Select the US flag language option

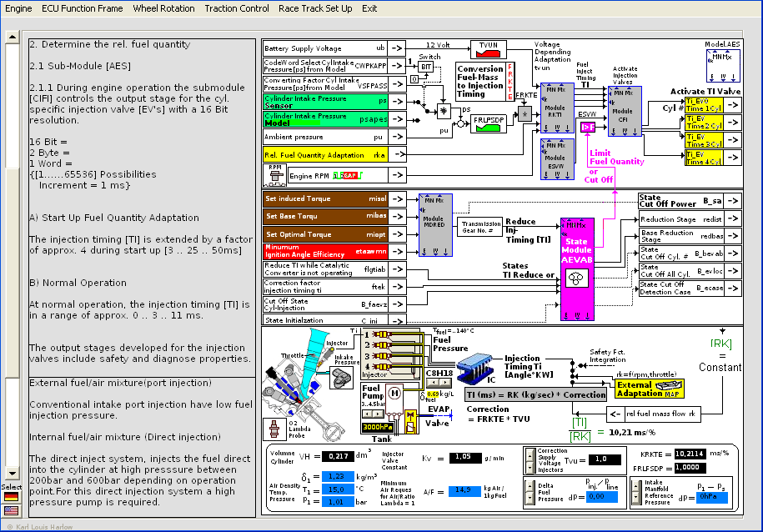(11, 510)
